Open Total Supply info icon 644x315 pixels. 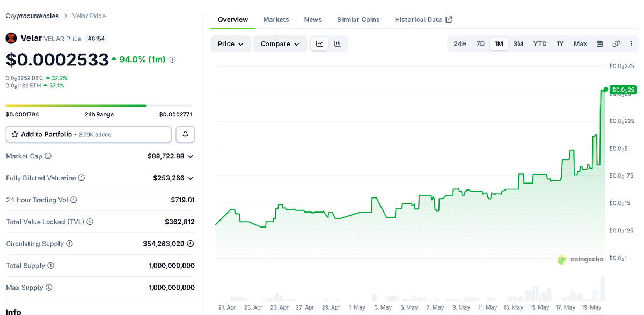[x=50, y=266]
